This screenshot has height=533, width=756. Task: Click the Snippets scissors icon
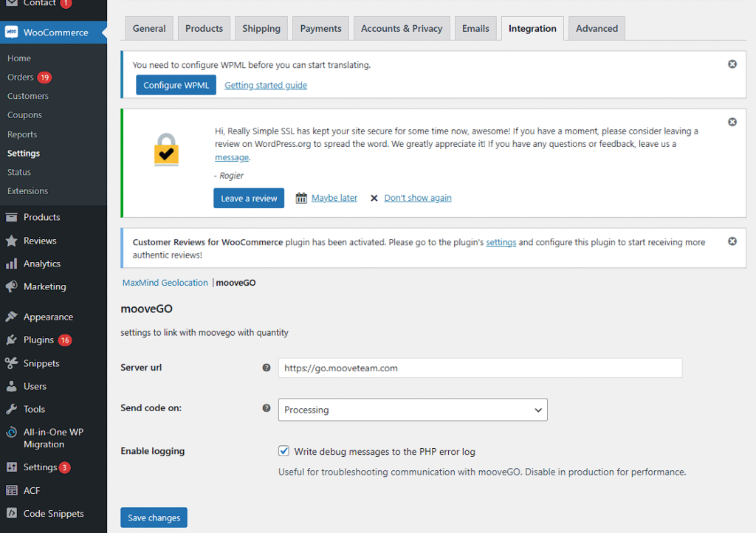tap(12, 363)
